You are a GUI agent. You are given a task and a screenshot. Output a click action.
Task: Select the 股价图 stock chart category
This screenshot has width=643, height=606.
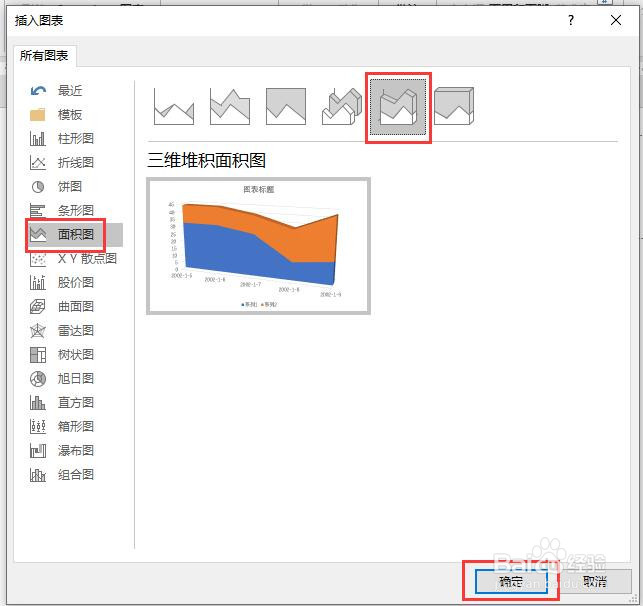(74, 282)
